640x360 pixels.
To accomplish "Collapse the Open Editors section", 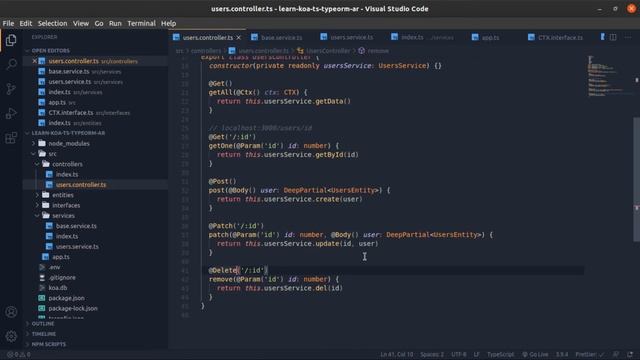I will coord(50,51).
